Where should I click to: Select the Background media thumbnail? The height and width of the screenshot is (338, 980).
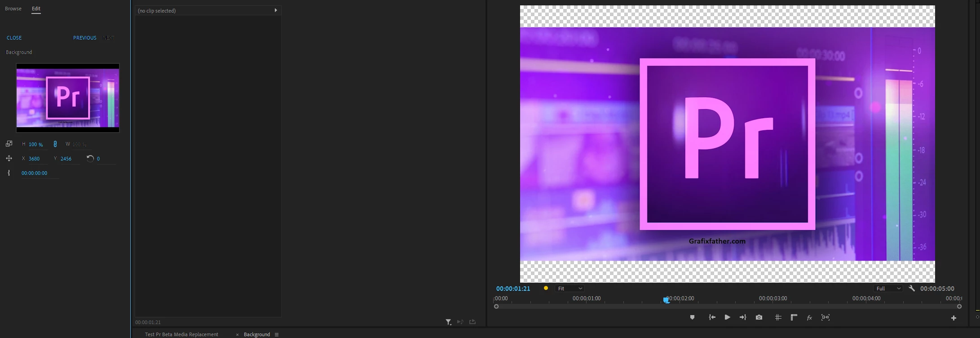click(68, 98)
